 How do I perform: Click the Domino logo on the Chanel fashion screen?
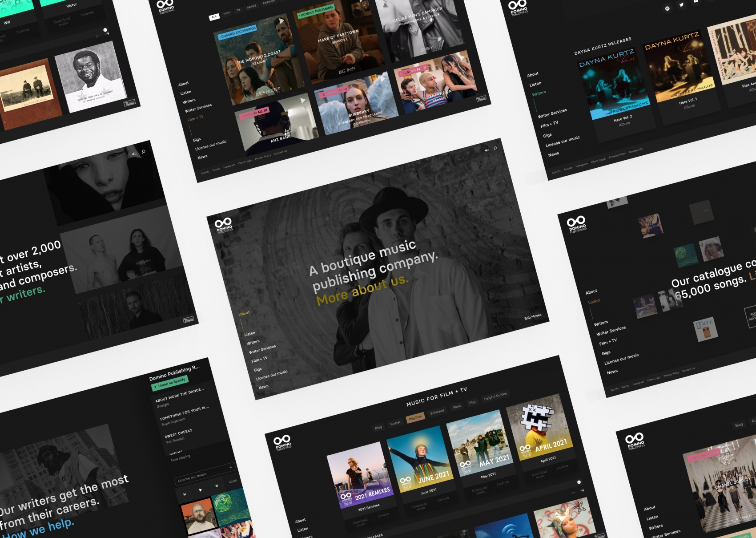pyautogui.click(x=635, y=441)
